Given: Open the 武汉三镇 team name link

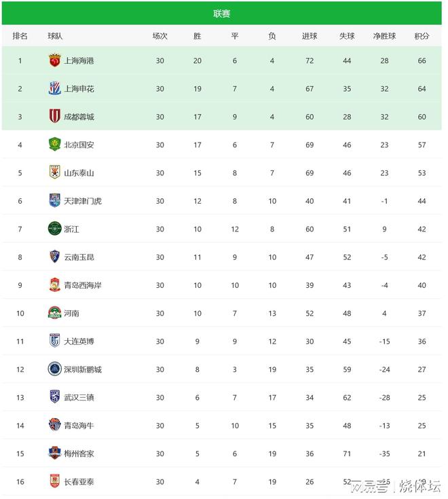Looking at the screenshot, I should [79, 397].
